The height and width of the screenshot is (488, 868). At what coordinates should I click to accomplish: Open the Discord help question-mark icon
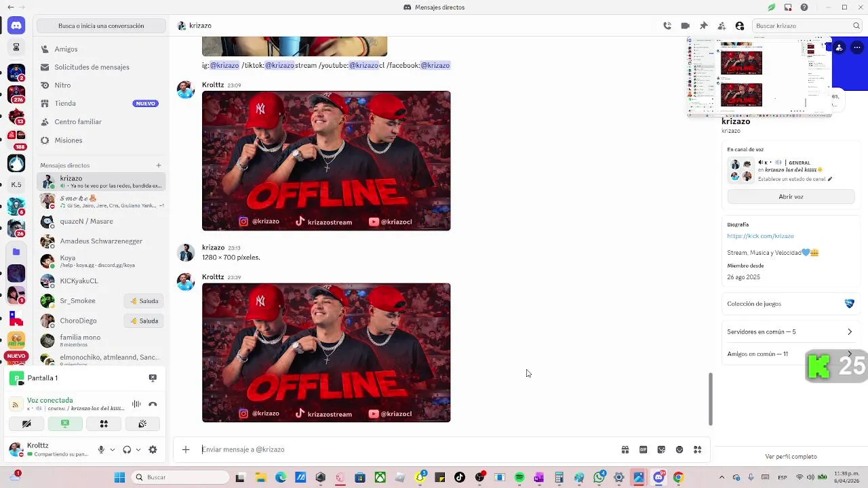[x=804, y=7]
